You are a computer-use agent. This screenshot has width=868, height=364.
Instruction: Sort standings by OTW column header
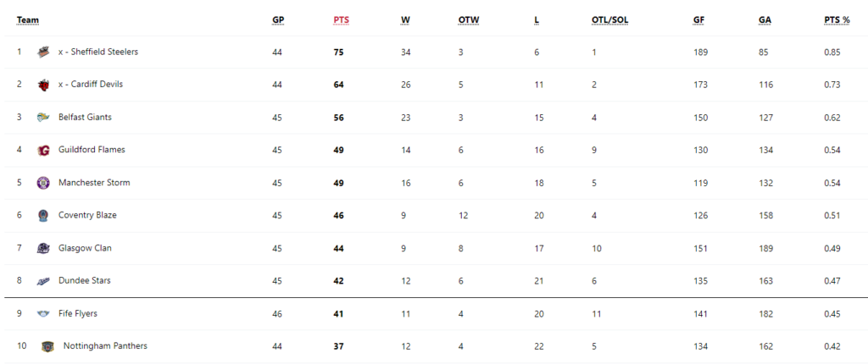click(x=468, y=20)
